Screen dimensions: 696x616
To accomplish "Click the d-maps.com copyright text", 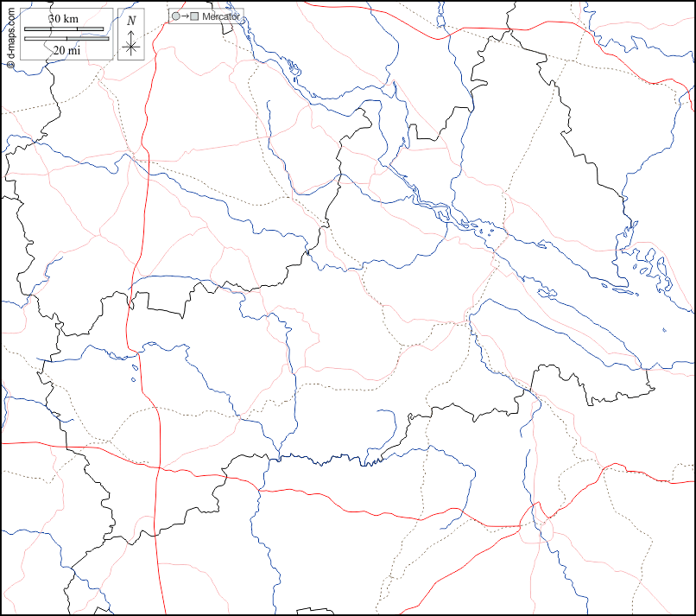I will pos(11,39).
